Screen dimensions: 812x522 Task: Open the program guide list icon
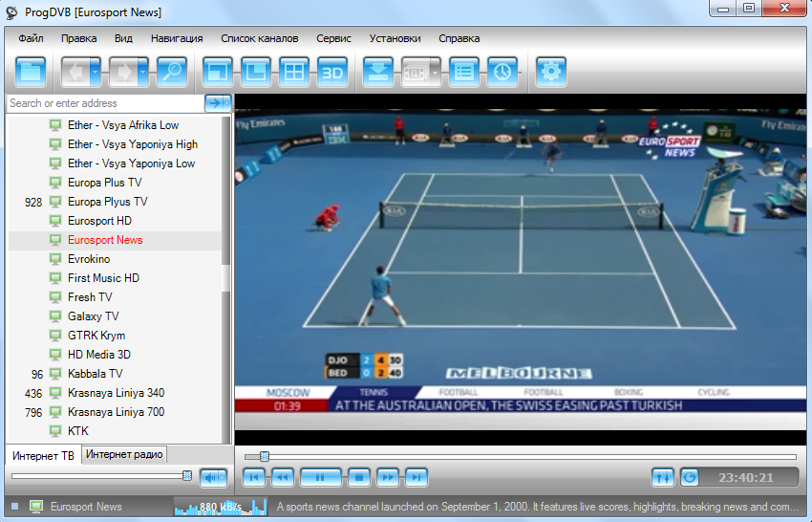(x=464, y=72)
